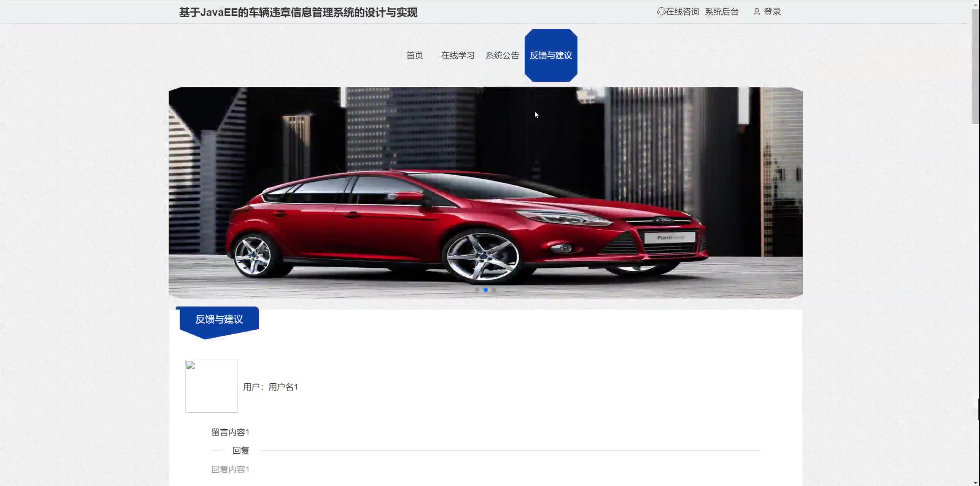
Task: Open 在线咨询 link in header
Action: (x=682, y=12)
